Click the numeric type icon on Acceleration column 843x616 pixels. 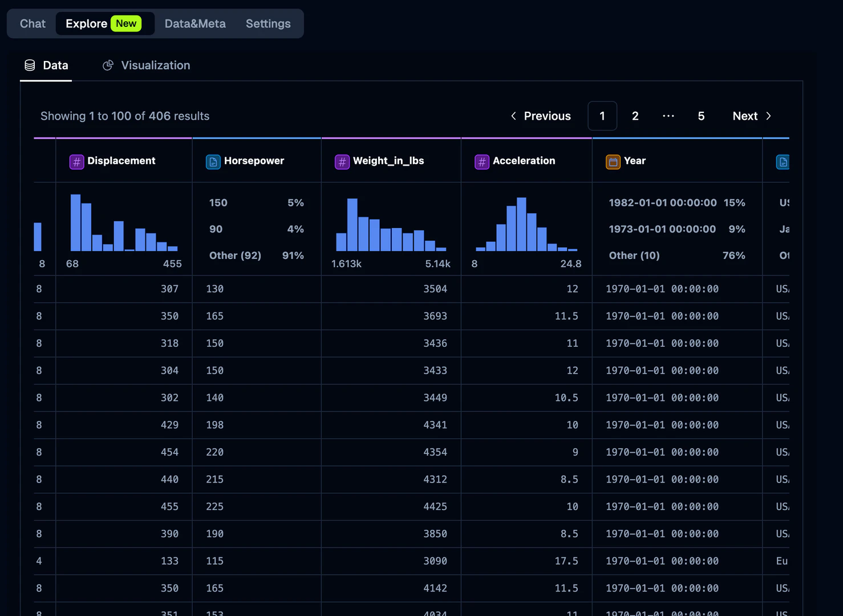pyautogui.click(x=481, y=161)
